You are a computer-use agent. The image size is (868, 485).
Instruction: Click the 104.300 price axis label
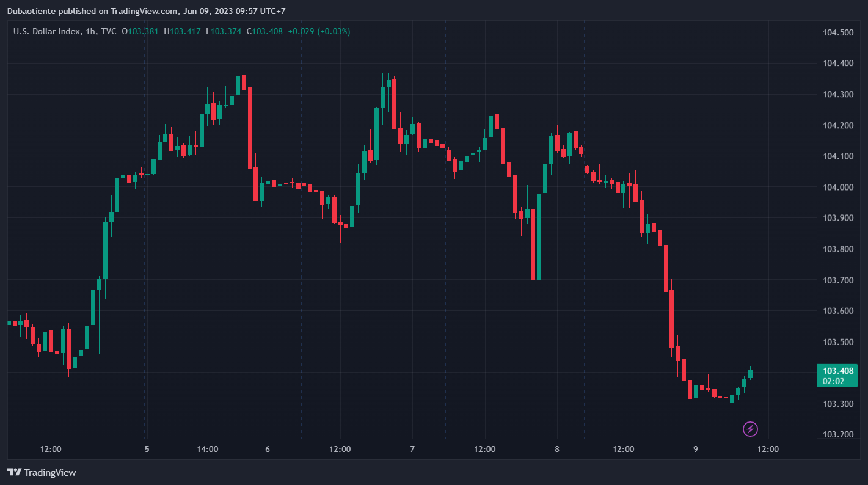pos(838,95)
